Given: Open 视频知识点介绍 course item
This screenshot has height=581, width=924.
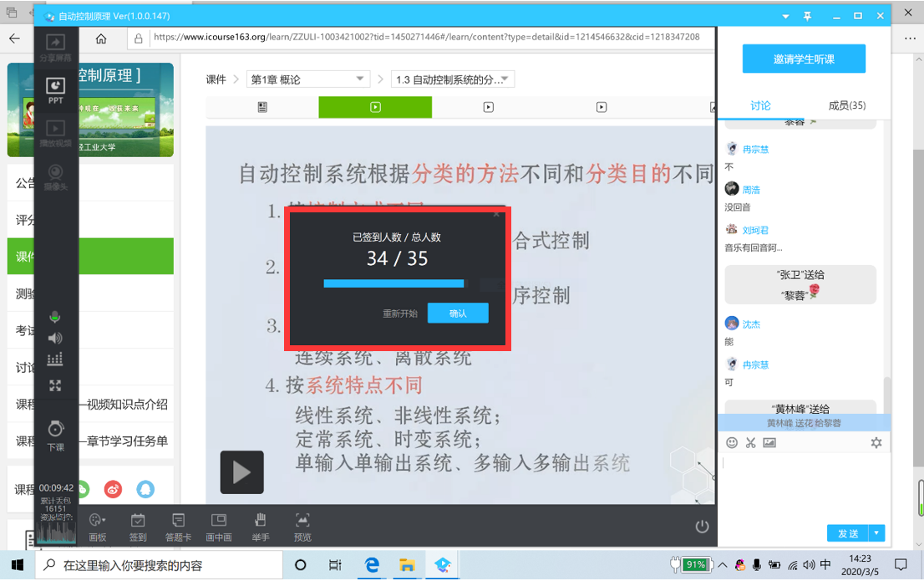Looking at the screenshot, I should coord(127,404).
